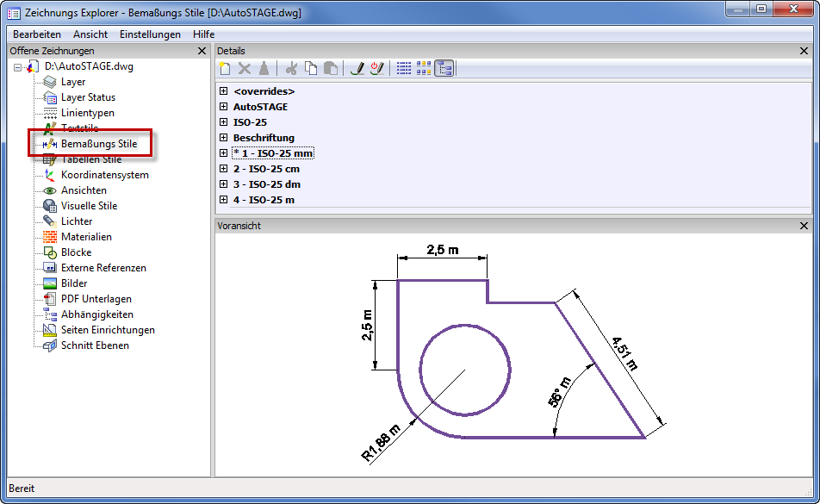
Task: Switch Details to icon view
Action: pos(423,69)
